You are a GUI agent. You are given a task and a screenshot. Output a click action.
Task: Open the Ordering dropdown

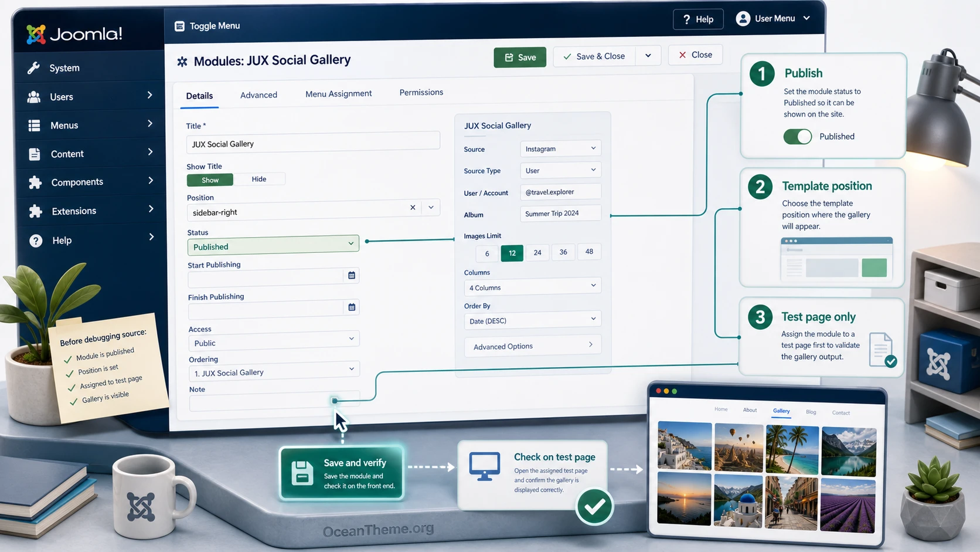[x=274, y=371]
